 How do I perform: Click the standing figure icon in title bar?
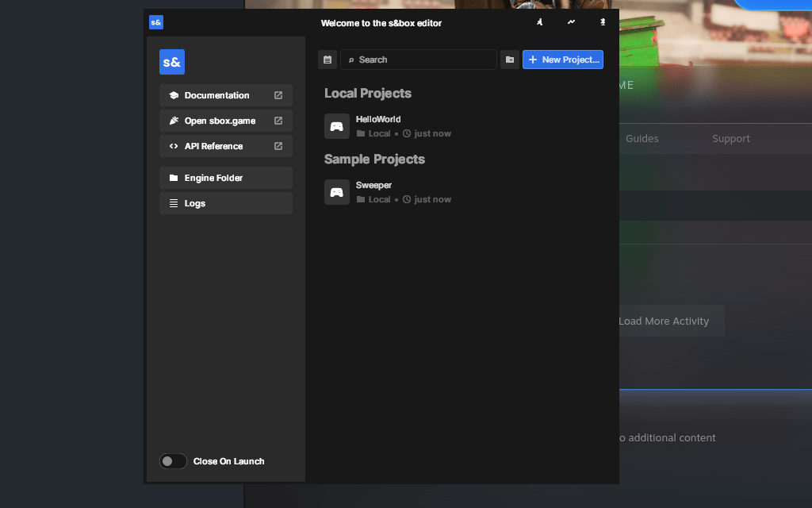point(603,21)
